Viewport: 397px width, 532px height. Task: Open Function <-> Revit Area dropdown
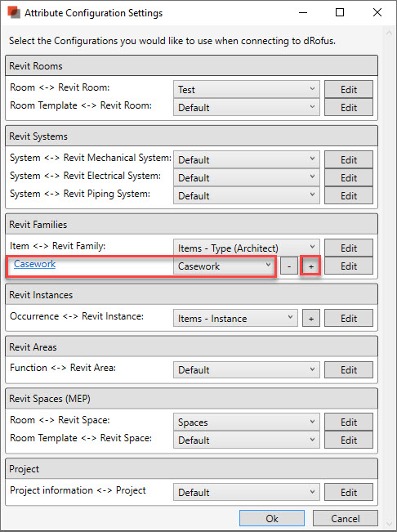[x=247, y=370]
